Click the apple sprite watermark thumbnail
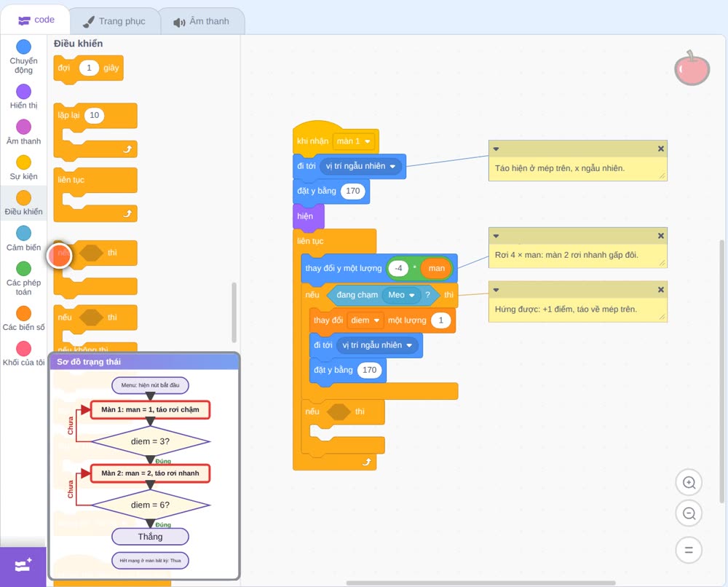Image resolution: width=728 pixels, height=587 pixels. click(x=692, y=68)
